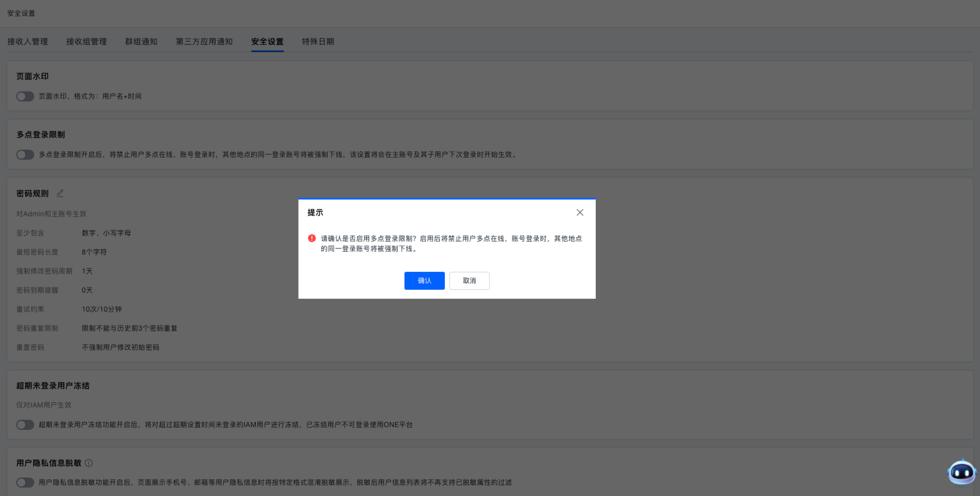Switch to the 接收组管理 tab
This screenshot has height=496, width=980.
click(x=86, y=41)
